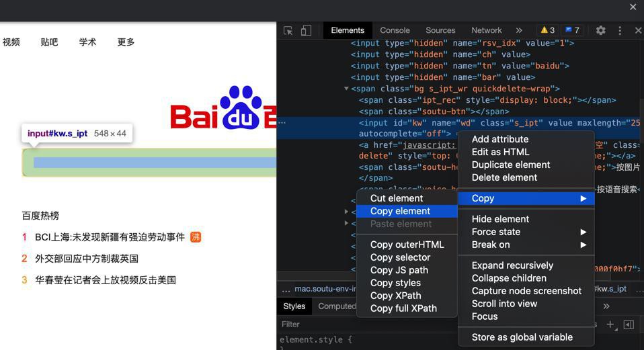Close the DevTools panel

click(638, 30)
